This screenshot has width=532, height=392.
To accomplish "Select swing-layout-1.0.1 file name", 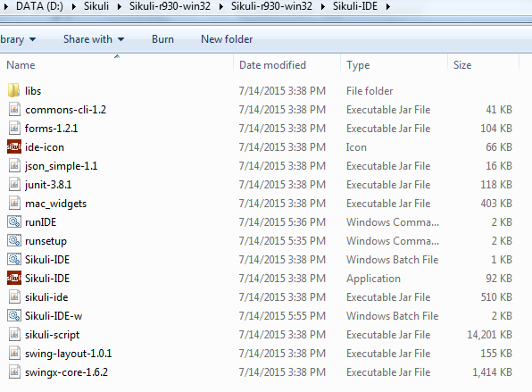I will pyautogui.click(x=68, y=354).
